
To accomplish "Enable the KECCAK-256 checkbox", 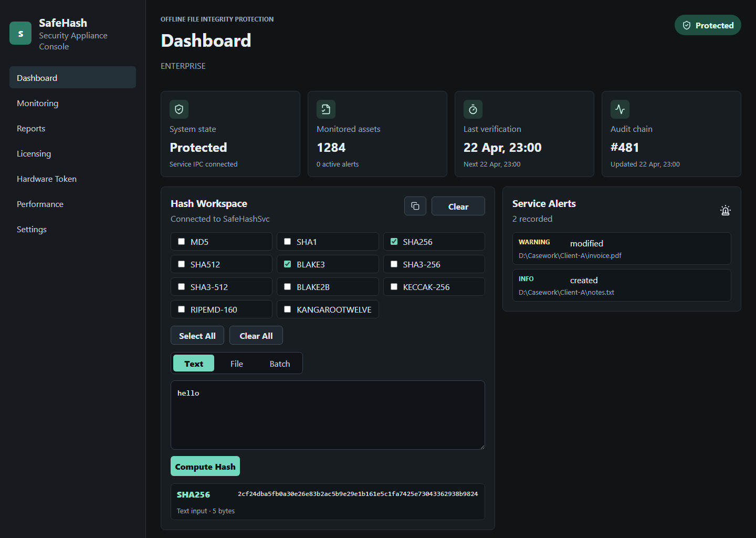I will (x=394, y=286).
